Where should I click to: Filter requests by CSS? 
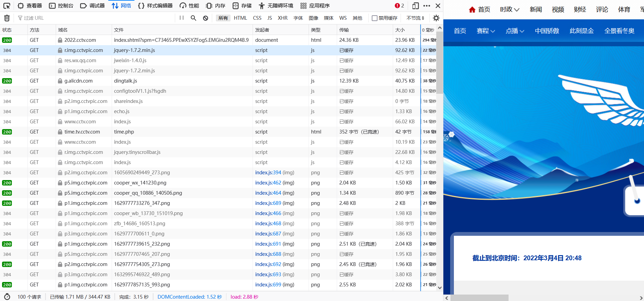click(257, 18)
